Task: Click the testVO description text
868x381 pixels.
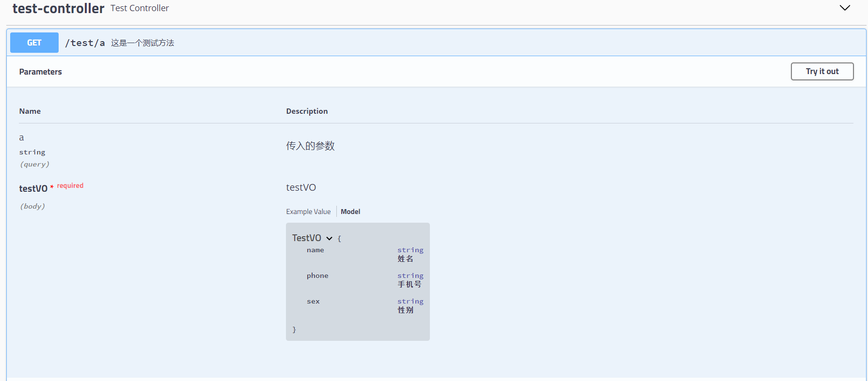Action: coord(301,187)
